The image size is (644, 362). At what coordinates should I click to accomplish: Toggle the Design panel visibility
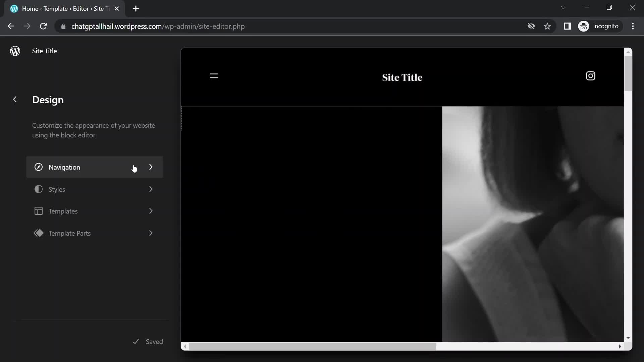(14, 99)
